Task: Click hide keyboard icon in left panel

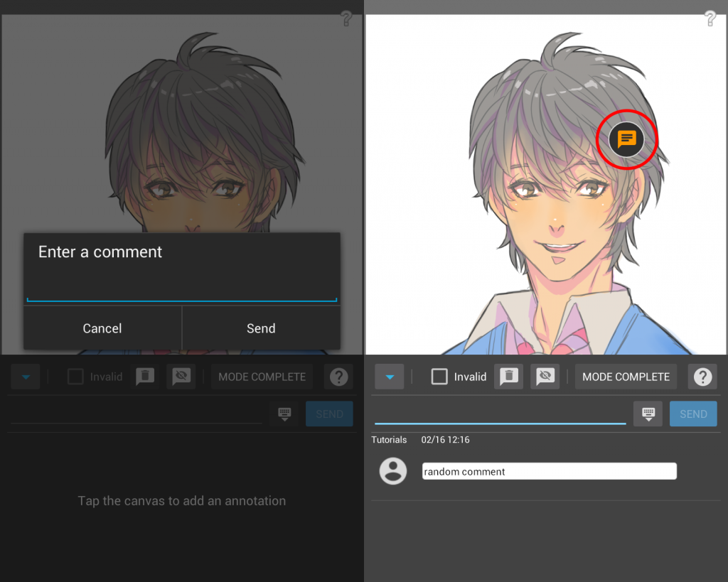Action: pyautogui.click(x=284, y=414)
